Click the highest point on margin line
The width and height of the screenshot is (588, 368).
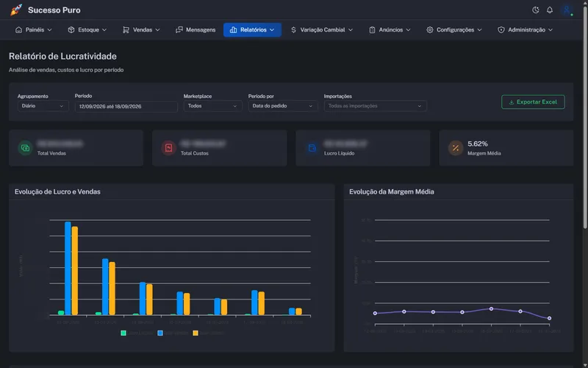pyautogui.click(x=491, y=308)
